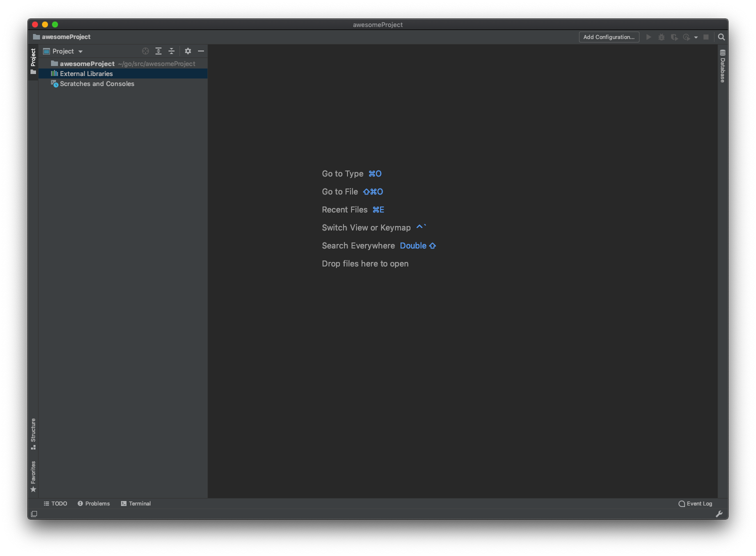Open the TODO tool window tab

(x=55, y=503)
